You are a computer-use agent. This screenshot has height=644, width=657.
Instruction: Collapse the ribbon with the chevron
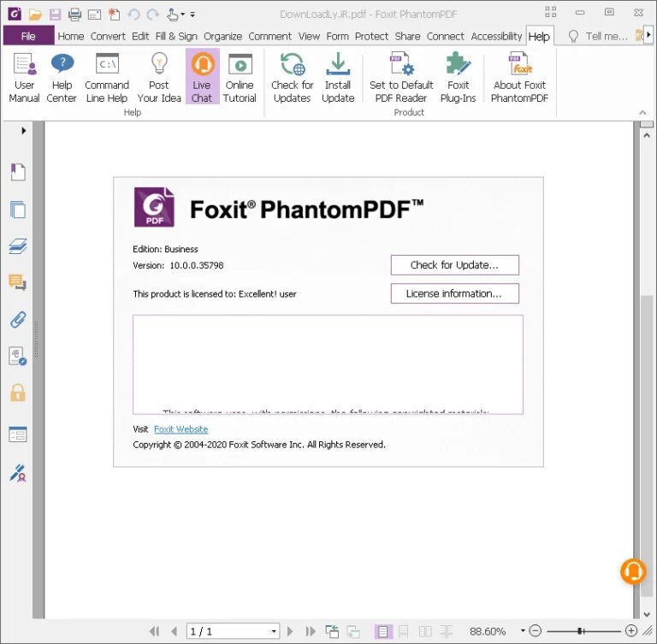tap(642, 113)
